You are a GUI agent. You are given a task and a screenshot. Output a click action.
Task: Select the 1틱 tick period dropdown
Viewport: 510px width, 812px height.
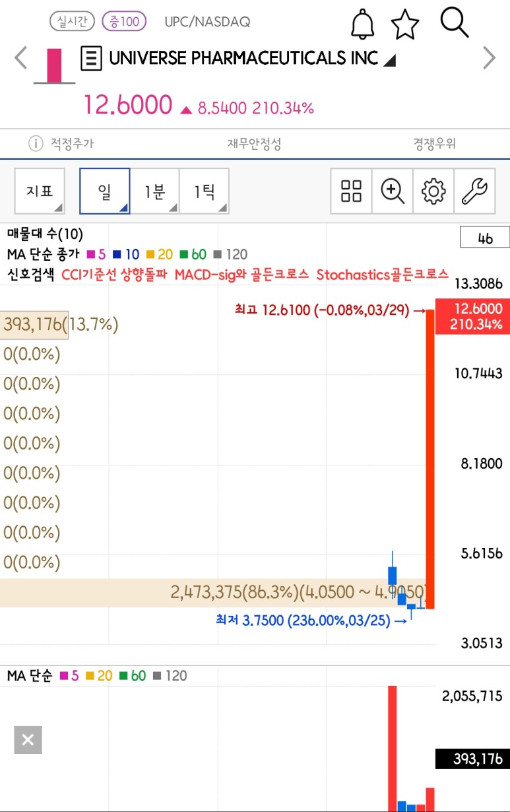pyautogui.click(x=204, y=191)
